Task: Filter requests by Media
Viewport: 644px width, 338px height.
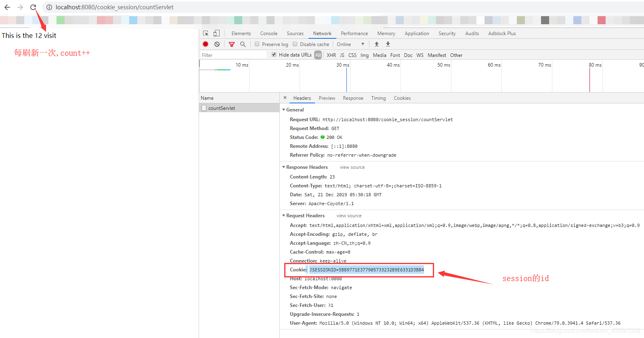Action: (x=380, y=55)
